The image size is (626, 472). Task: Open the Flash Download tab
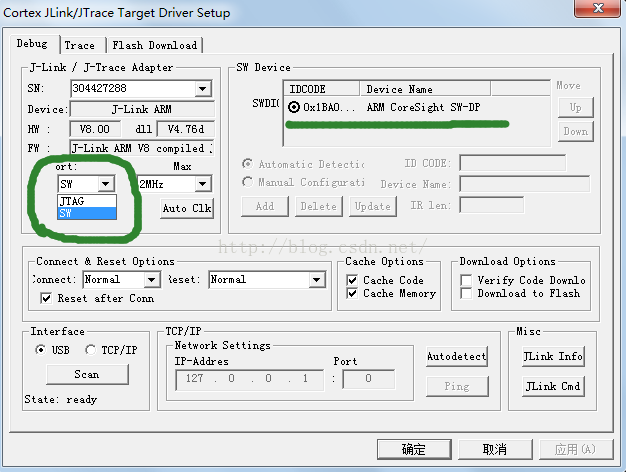155,45
